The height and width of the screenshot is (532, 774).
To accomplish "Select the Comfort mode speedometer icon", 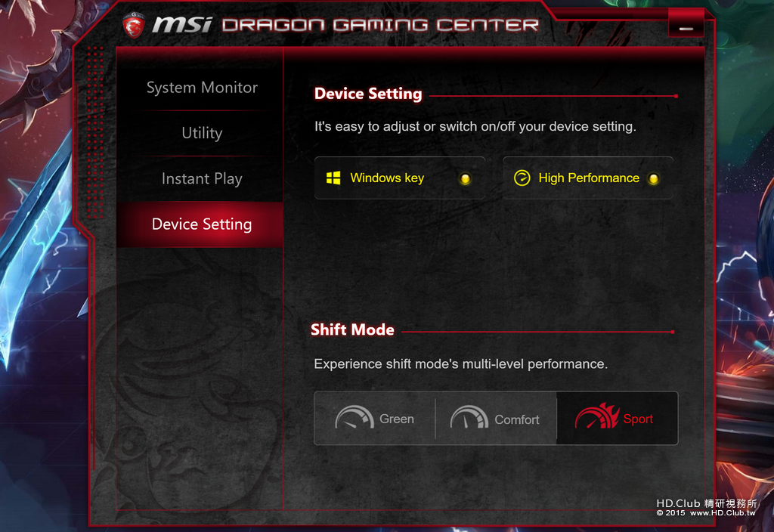I will [469, 417].
